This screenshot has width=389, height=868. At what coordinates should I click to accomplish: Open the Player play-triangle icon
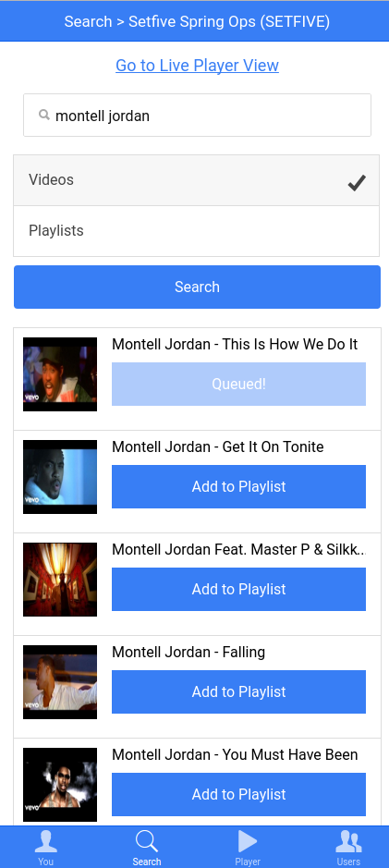(x=248, y=841)
